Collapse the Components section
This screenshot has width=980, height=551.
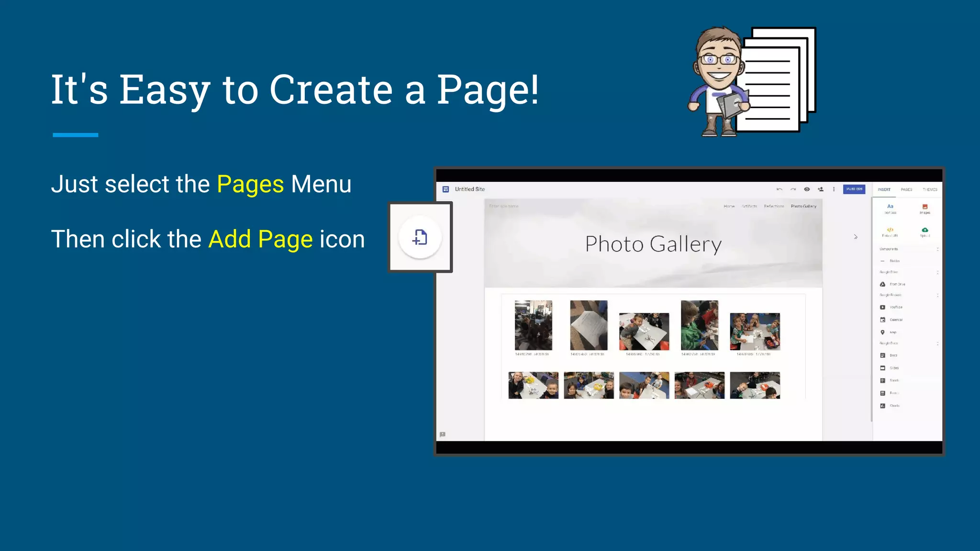(x=937, y=249)
